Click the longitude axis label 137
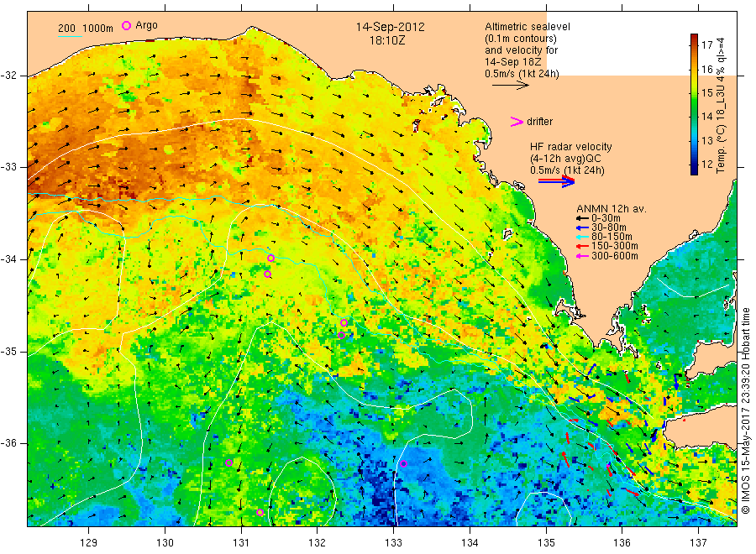756x554 pixels. click(x=698, y=543)
